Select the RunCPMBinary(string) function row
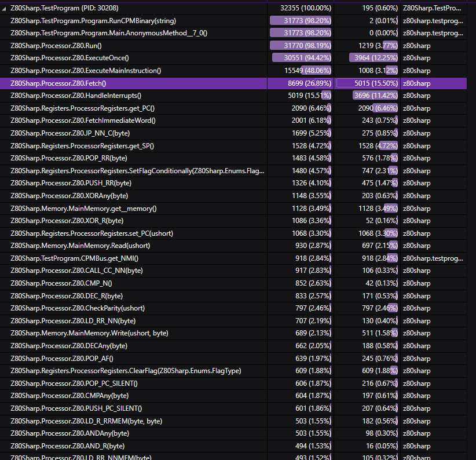Viewport: 476px width, 460px height. [233, 21]
